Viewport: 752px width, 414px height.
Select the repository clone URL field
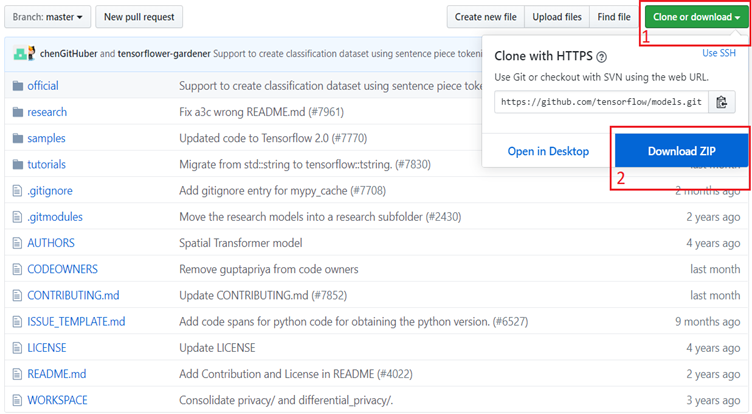(x=601, y=102)
